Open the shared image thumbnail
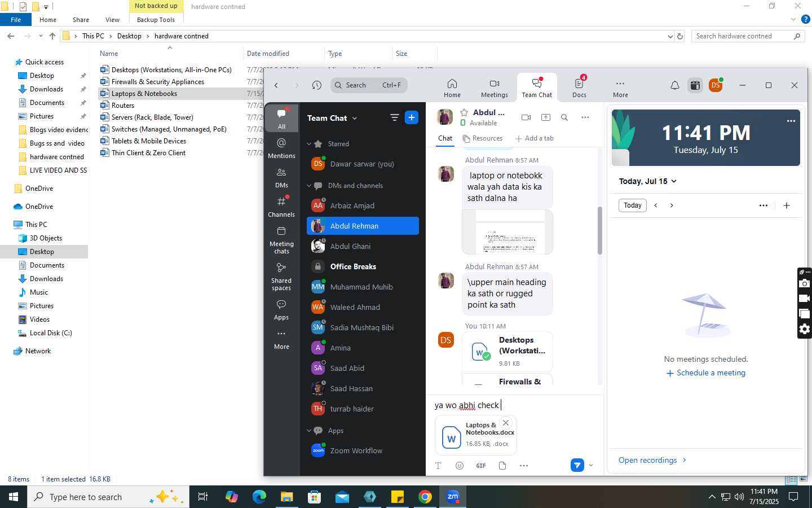The image size is (812, 508). [507, 232]
